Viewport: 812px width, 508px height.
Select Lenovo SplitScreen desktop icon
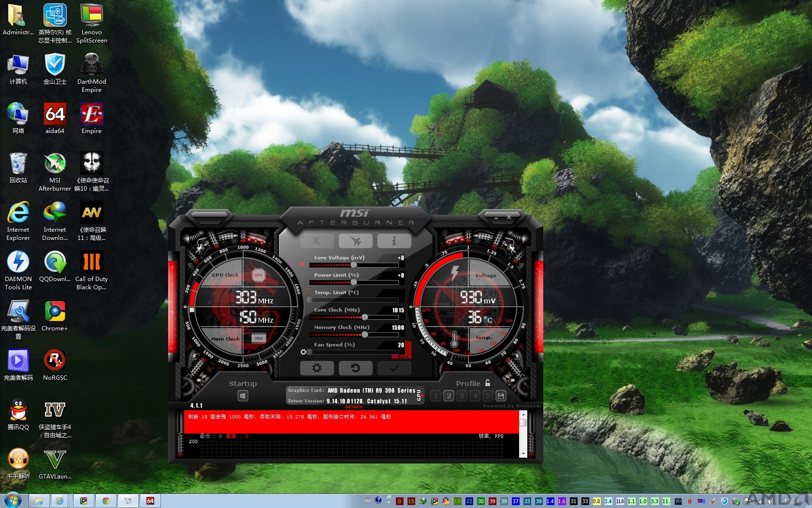pos(91,24)
